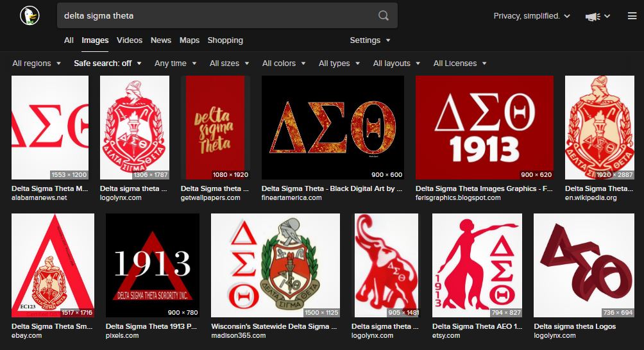Click the en.wikipedia.org source link
Image resolution: width=644 pixels, height=350 pixels.
pos(591,198)
